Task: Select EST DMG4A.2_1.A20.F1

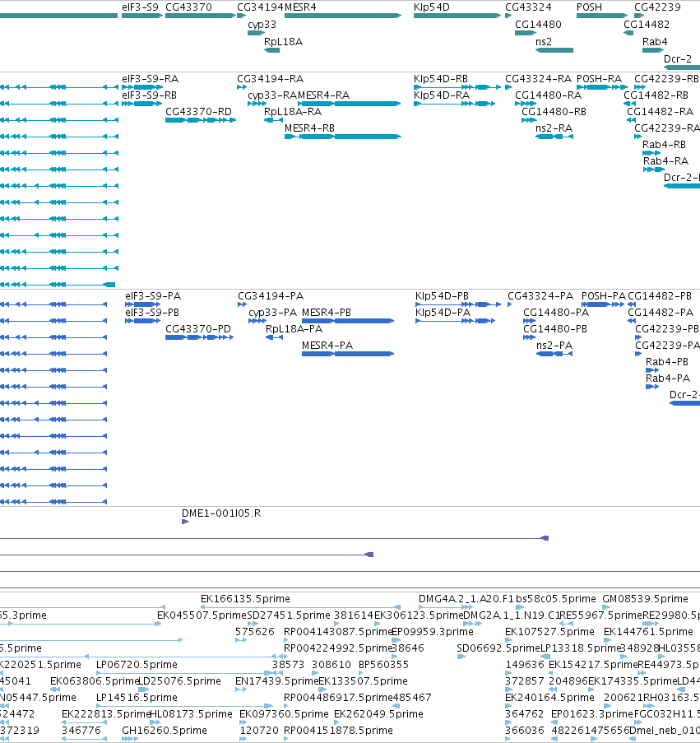Action: pos(446,607)
